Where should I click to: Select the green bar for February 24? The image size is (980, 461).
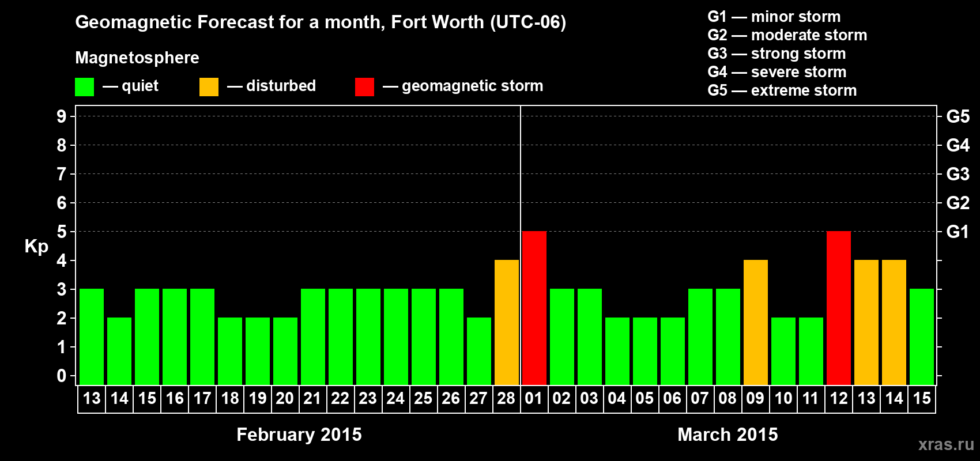[x=396, y=337]
